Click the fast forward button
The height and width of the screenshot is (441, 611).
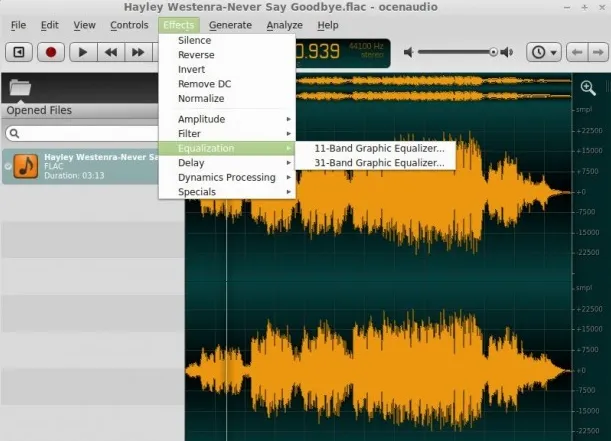(138, 52)
